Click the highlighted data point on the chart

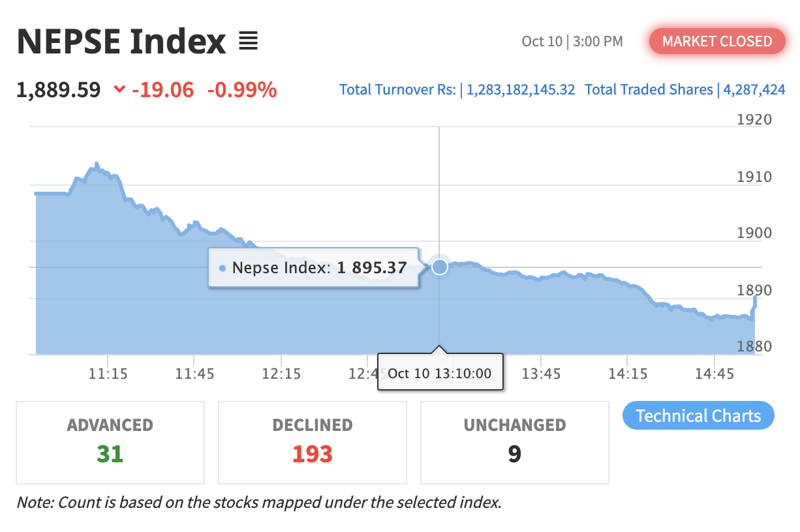tap(440, 267)
